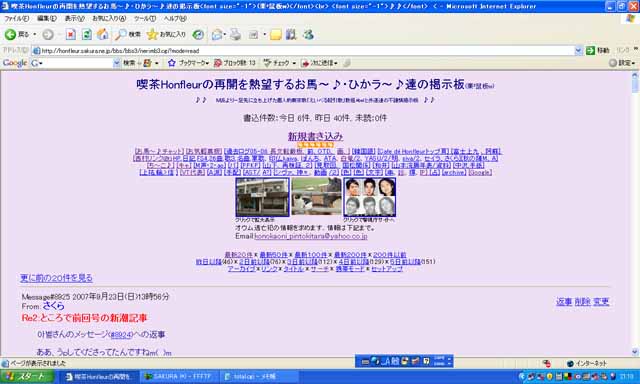Click the 更に前の20件を見る link
The height and width of the screenshot is (384, 640).
56,278
